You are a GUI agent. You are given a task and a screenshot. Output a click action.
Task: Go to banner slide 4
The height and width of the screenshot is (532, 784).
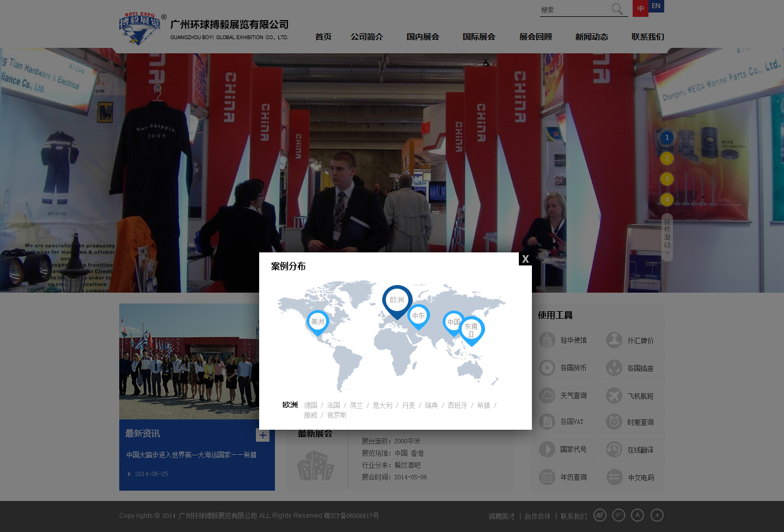pos(667,200)
